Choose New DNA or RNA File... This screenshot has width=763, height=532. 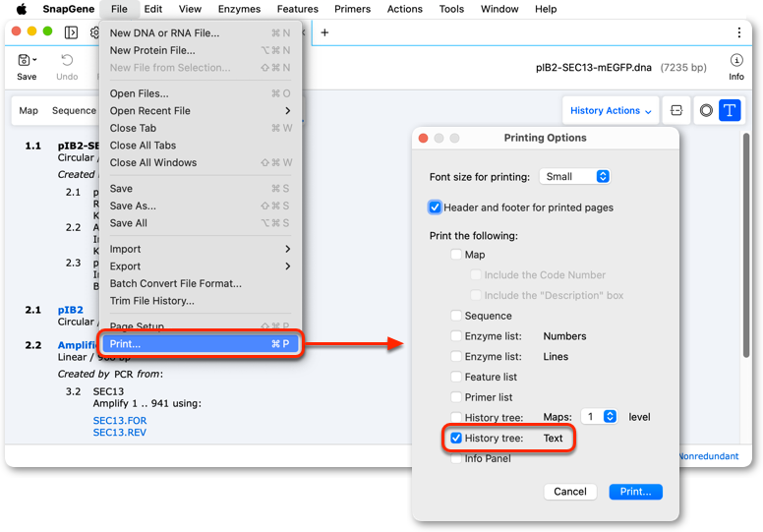[x=200, y=33]
